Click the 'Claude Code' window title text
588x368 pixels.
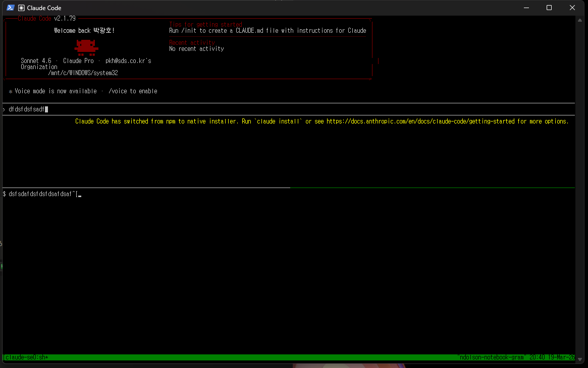pos(44,8)
